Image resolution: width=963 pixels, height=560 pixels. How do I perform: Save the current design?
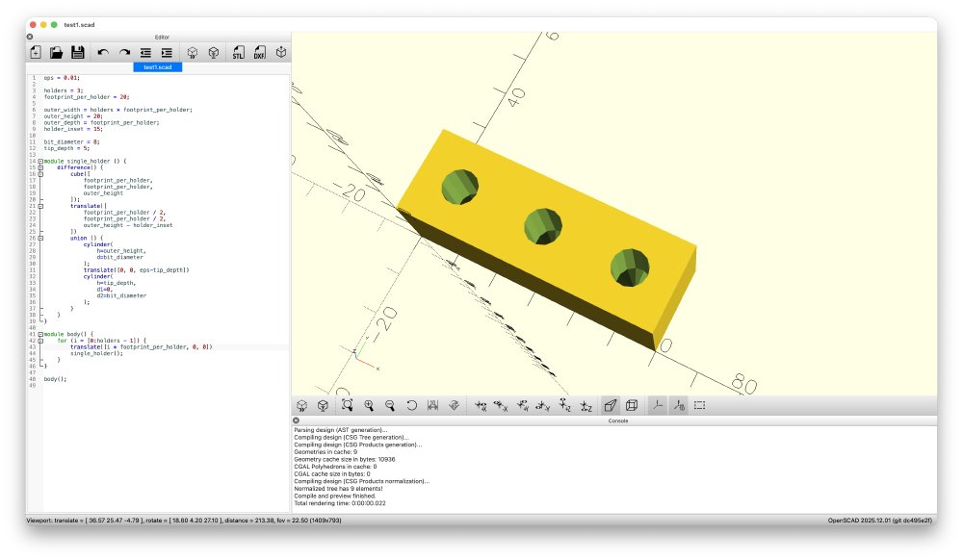79,52
